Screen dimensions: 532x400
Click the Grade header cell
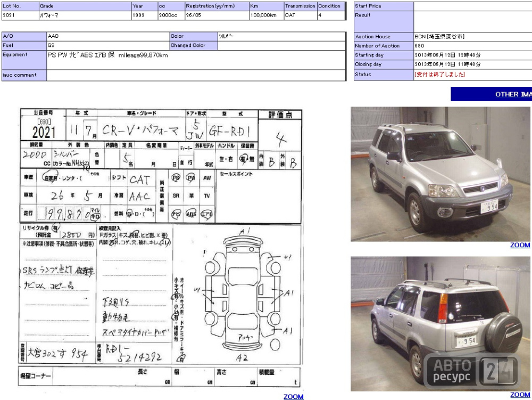coord(85,6)
